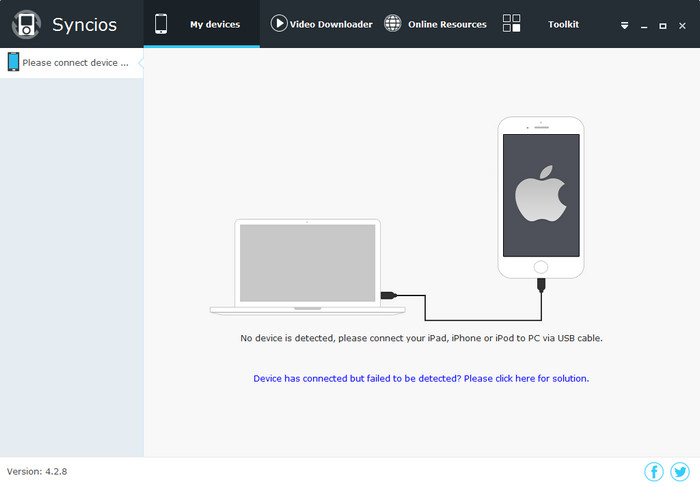Click the iPhone illustration with Apple logo
700x487 pixels.
[x=541, y=196]
